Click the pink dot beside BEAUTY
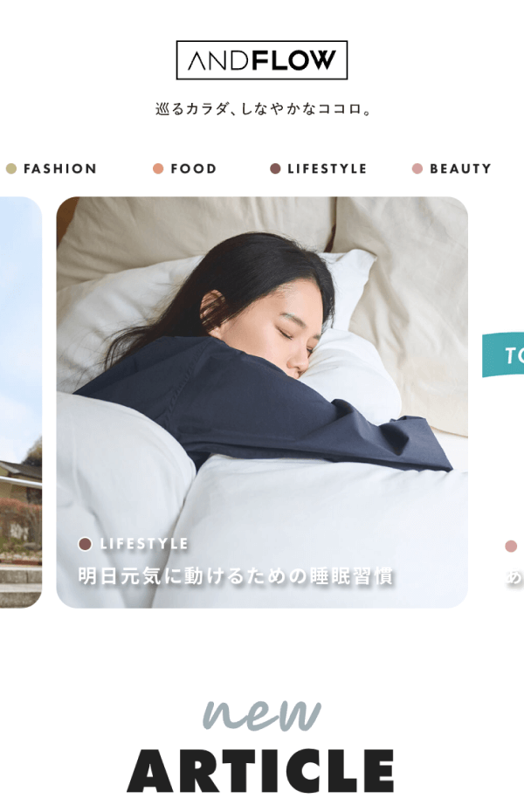This screenshot has height=812, width=524. [x=417, y=169]
